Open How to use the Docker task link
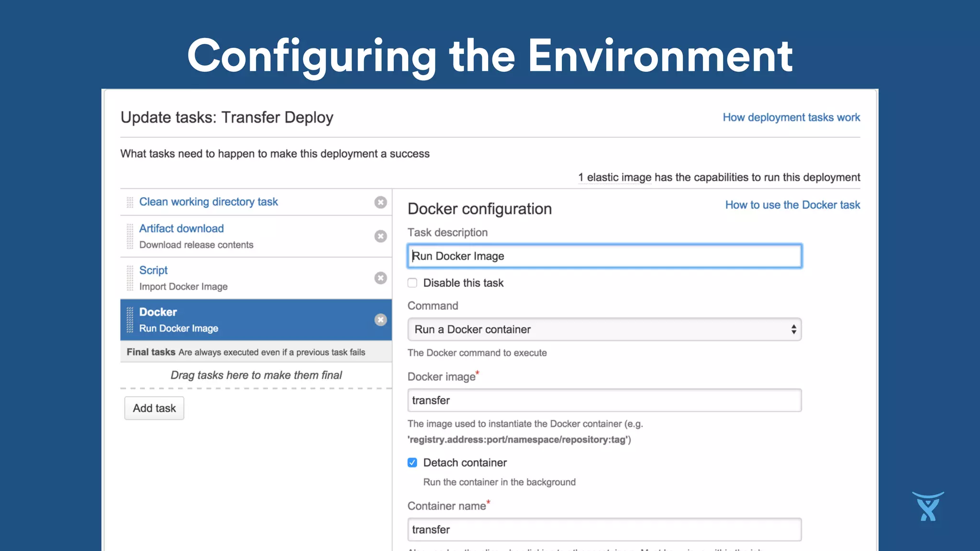Viewport: 980px width, 551px height. point(792,205)
